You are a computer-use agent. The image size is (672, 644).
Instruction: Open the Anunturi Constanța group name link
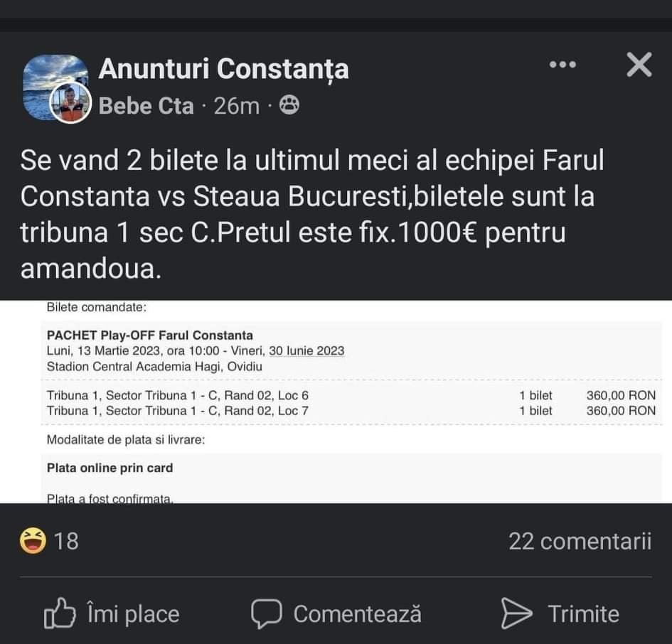223,69
